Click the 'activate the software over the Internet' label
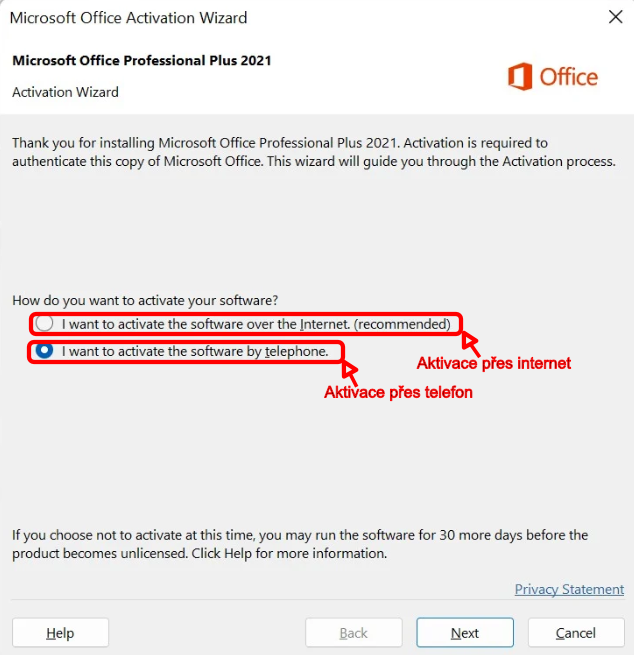 point(257,324)
